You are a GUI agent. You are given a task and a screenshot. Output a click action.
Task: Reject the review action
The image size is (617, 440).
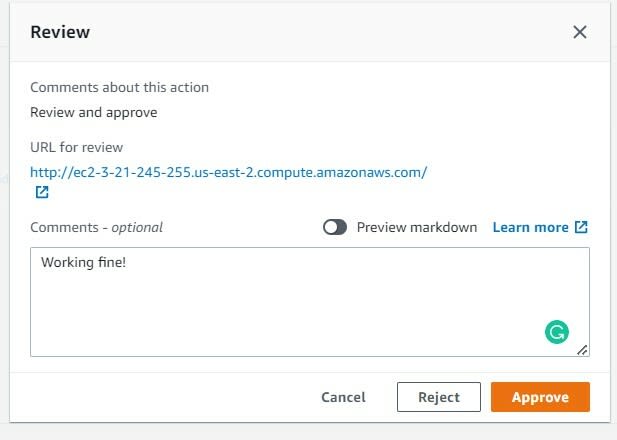click(x=439, y=397)
